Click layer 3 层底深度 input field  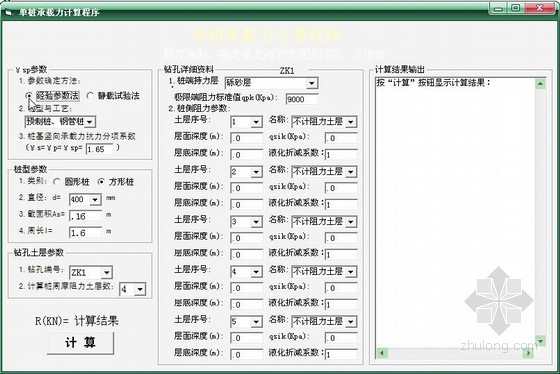(x=246, y=255)
